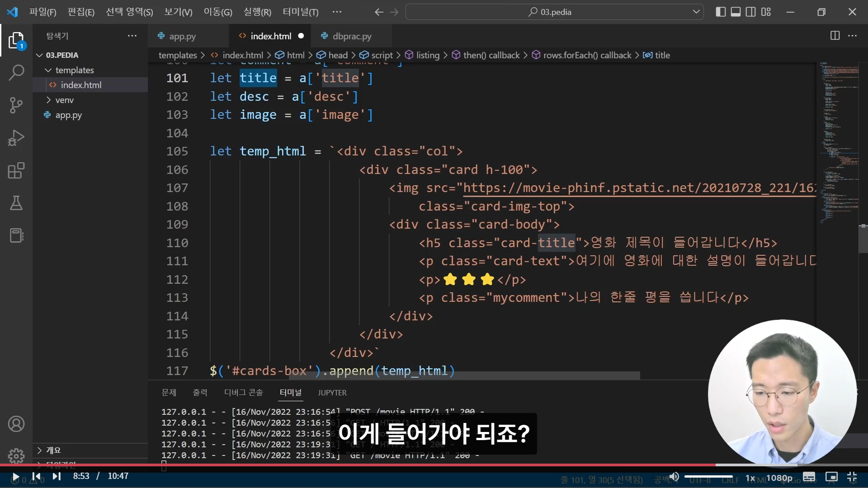Open app.py in the file tree
This screenshot has width=868, height=488.
coord(90,115)
